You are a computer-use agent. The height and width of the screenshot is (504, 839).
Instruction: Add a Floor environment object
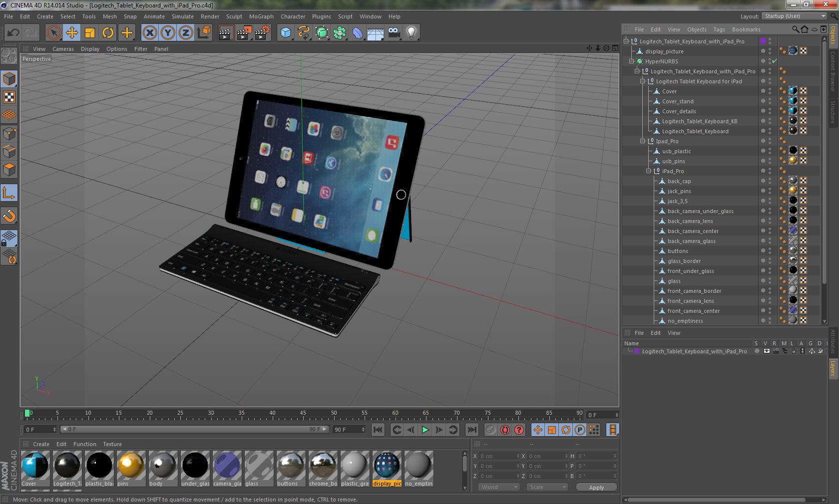[x=376, y=33]
